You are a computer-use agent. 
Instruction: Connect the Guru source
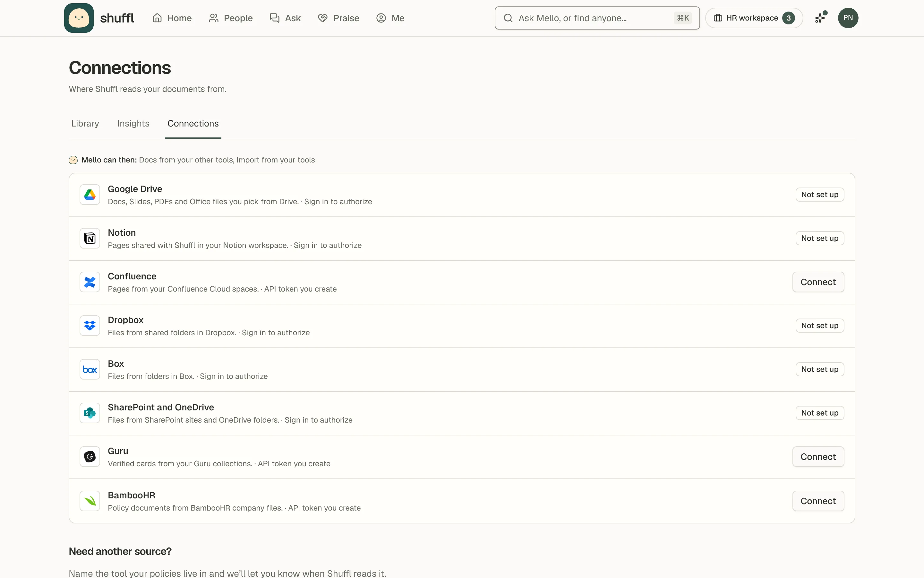click(x=818, y=457)
